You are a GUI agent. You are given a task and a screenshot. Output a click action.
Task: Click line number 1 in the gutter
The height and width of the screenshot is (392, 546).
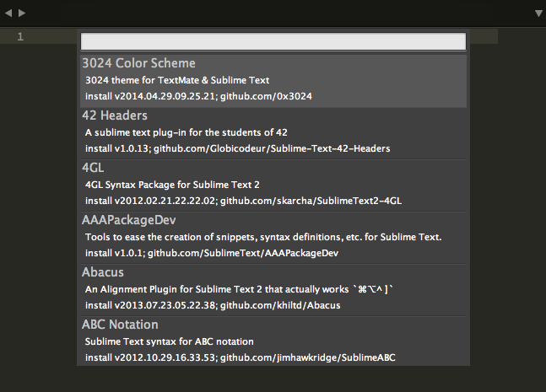20,36
